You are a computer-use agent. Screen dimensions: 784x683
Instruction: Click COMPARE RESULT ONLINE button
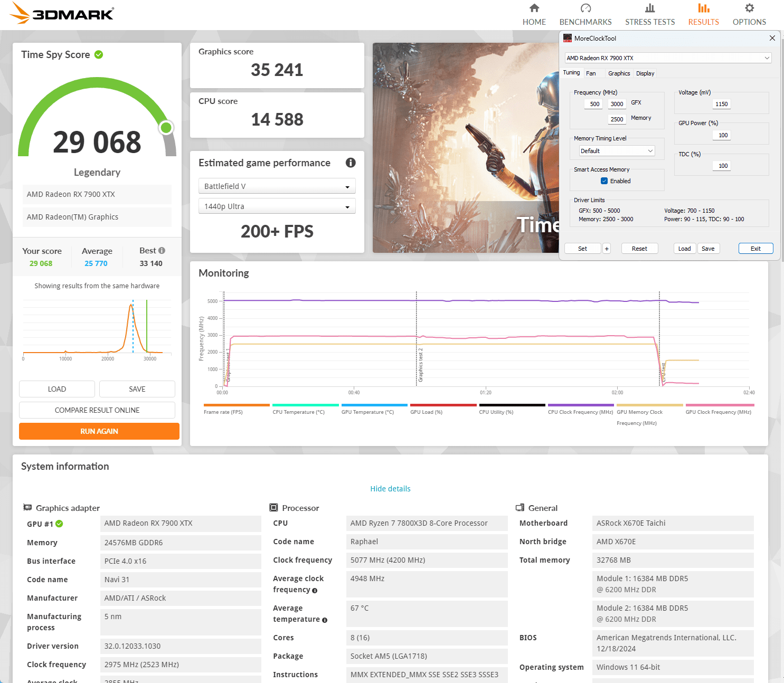[97, 410]
